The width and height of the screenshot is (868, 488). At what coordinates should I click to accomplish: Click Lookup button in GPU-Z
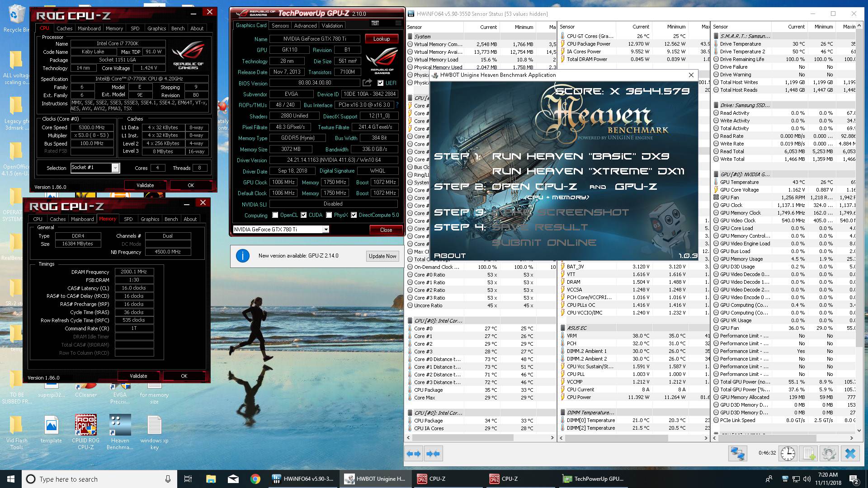pos(382,39)
